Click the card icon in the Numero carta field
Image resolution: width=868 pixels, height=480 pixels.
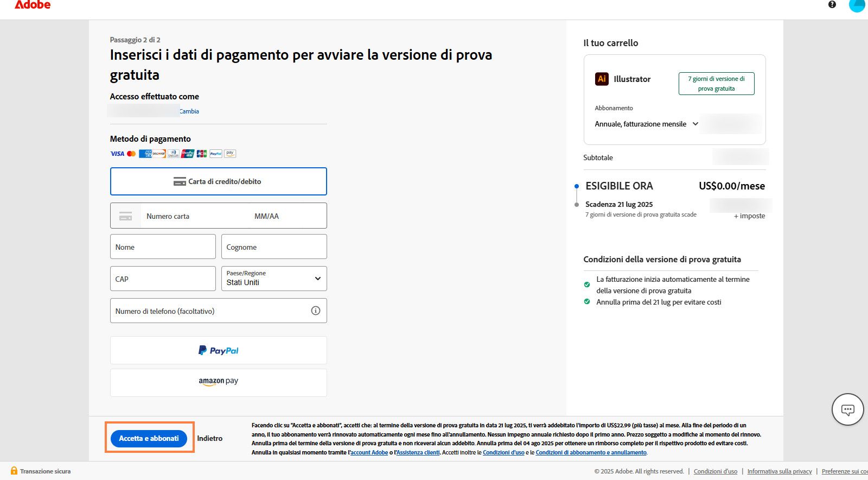pos(126,216)
